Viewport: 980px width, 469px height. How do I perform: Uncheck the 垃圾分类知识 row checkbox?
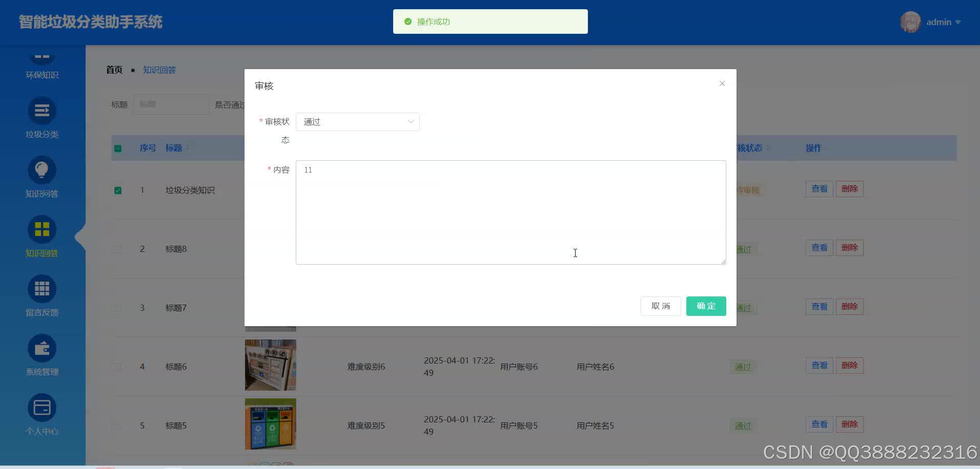click(x=118, y=190)
